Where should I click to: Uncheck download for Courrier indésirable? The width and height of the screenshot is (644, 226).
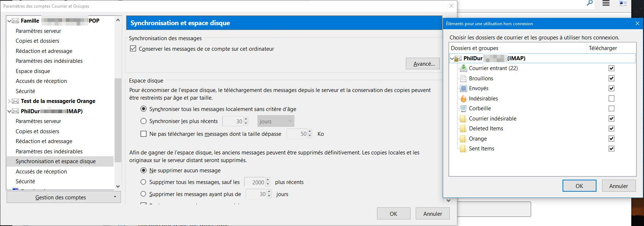(x=611, y=119)
